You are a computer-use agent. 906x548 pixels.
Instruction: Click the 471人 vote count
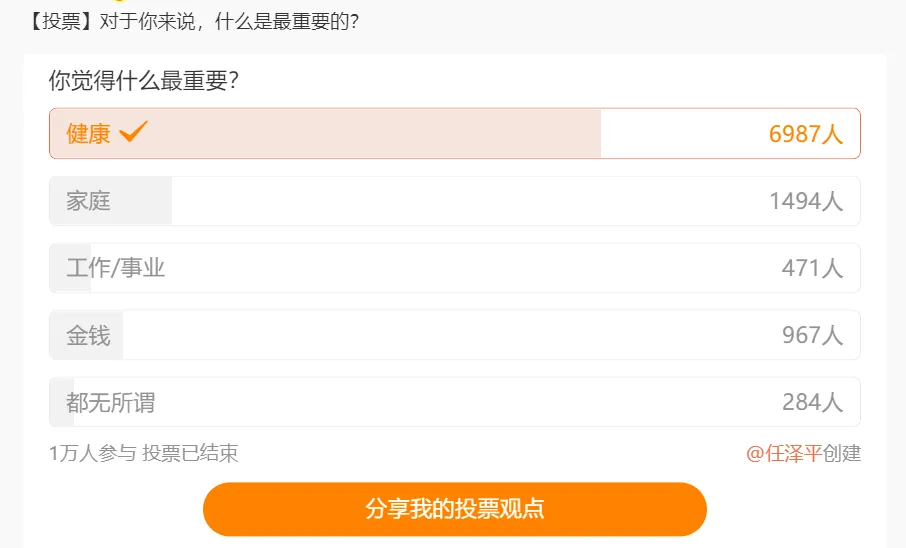point(812,268)
